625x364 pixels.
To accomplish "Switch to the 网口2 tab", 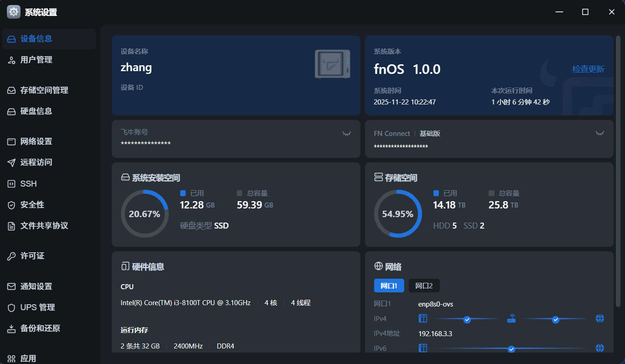I will click(x=424, y=286).
